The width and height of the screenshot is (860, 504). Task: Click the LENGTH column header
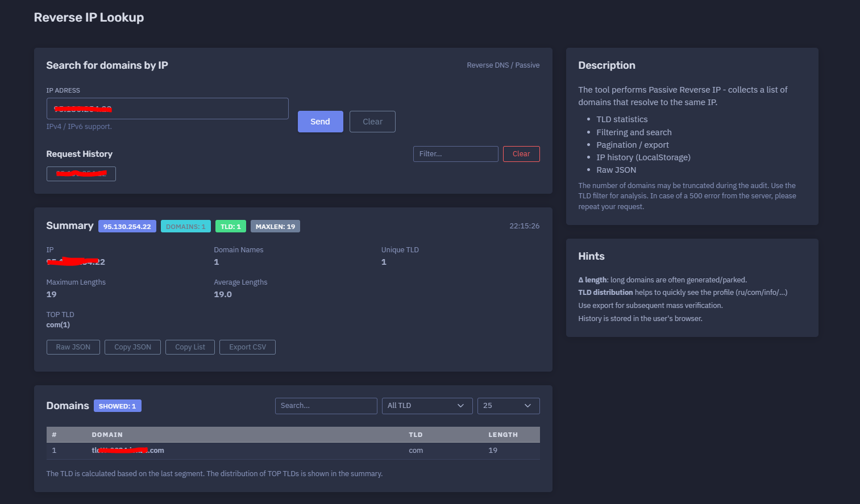(x=503, y=435)
